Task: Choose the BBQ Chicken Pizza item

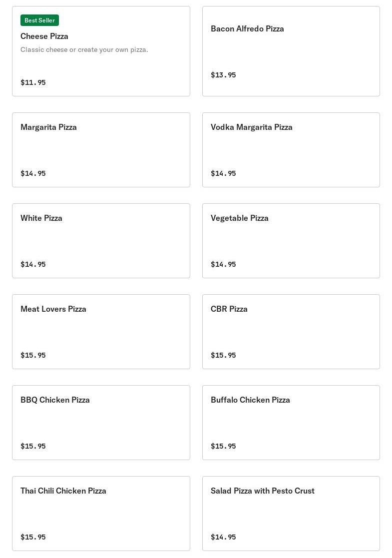Action: click(x=101, y=423)
